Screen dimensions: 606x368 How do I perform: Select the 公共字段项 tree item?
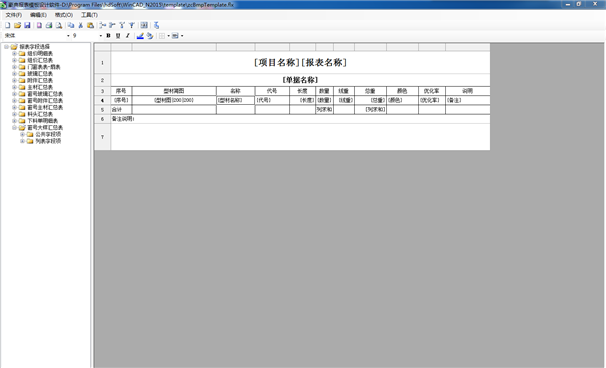(x=48, y=134)
